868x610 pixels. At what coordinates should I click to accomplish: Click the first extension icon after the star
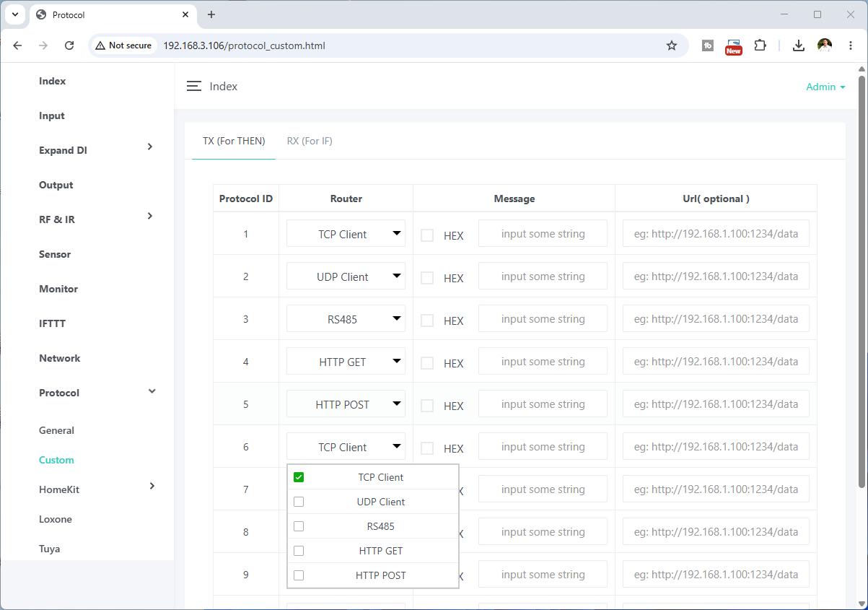point(708,45)
